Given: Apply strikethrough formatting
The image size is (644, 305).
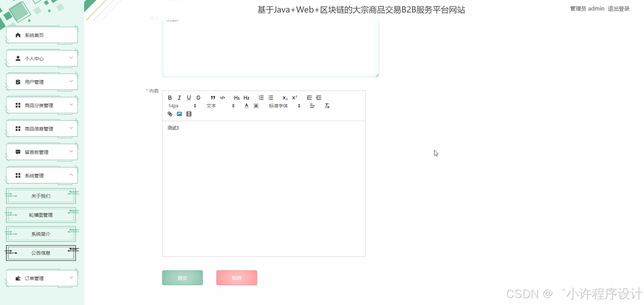Looking at the screenshot, I should click(x=198, y=98).
